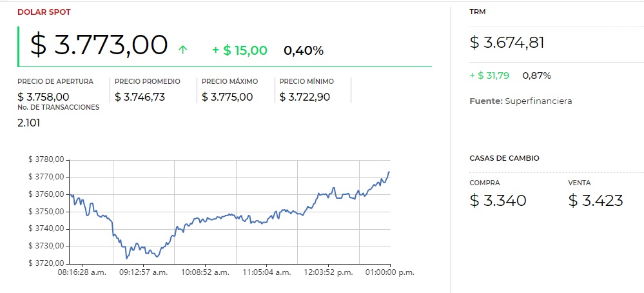This screenshot has height=293, width=644.
Task: Select the maximum price value $ 3.775,00
Action: (x=228, y=97)
